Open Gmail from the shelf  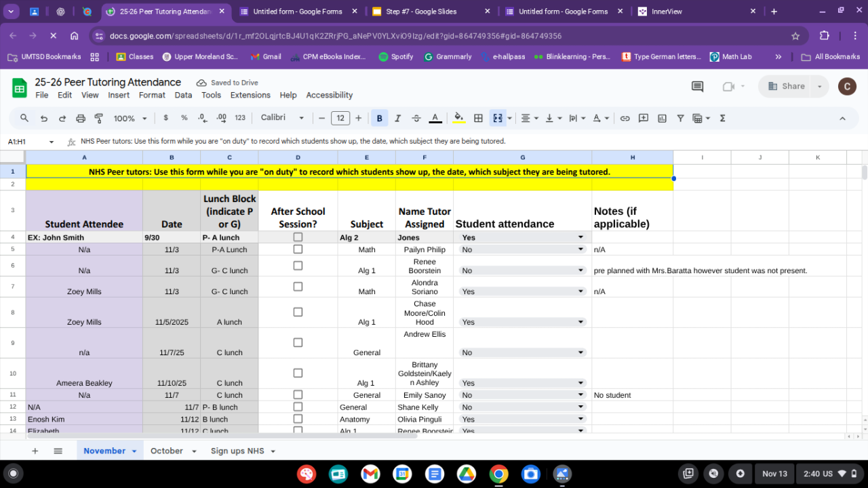click(370, 474)
